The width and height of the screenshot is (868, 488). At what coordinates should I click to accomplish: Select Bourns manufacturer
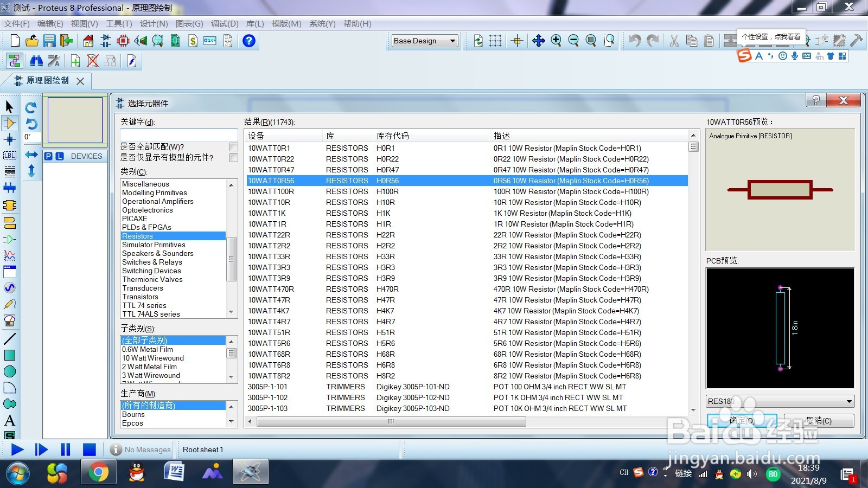coord(133,414)
